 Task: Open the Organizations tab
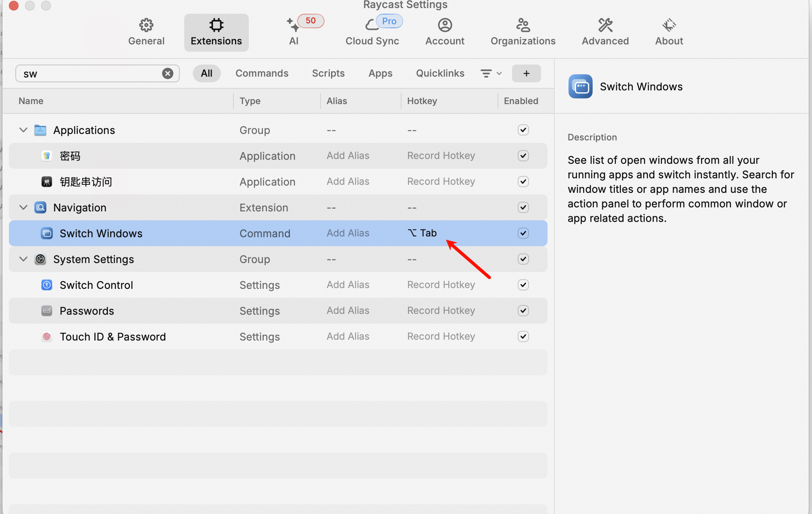tap(523, 32)
